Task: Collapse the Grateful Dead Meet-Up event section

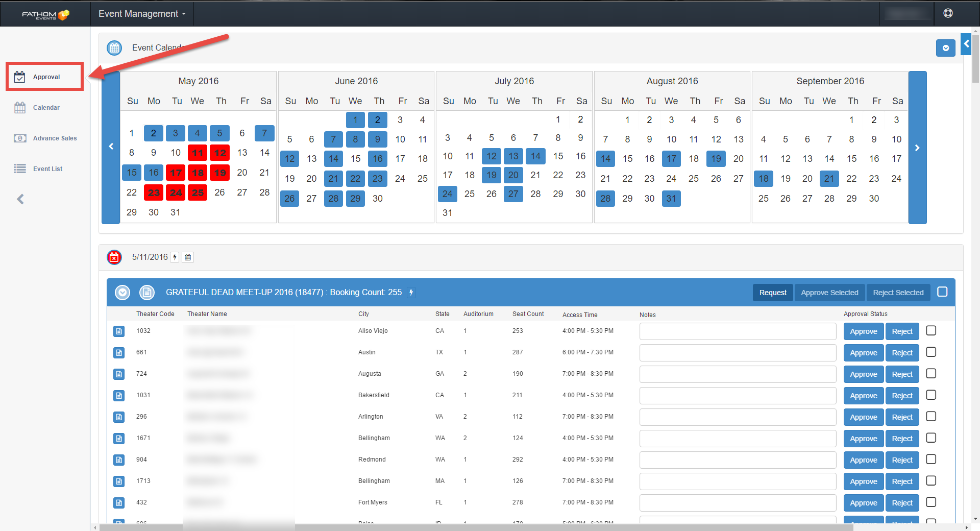Action: tap(122, 293)
